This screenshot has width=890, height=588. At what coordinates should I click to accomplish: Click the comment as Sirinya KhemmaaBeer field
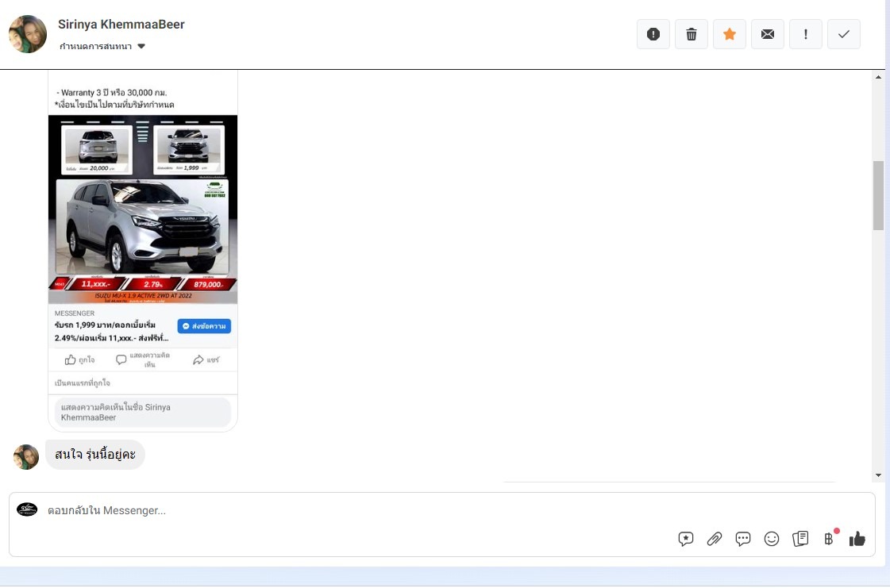[x=142, y=412]
